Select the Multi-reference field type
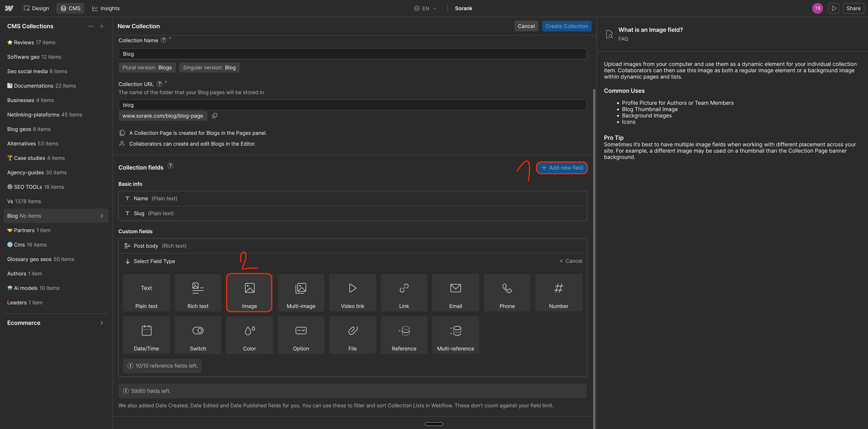868x429 pixels. tap(455, 335)
